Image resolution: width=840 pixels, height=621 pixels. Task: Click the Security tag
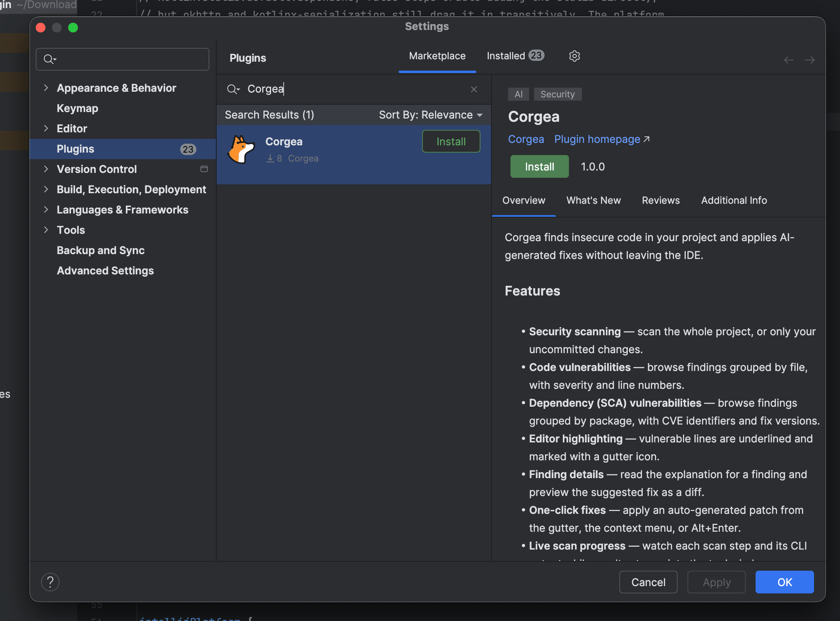[x=558, y=94]
